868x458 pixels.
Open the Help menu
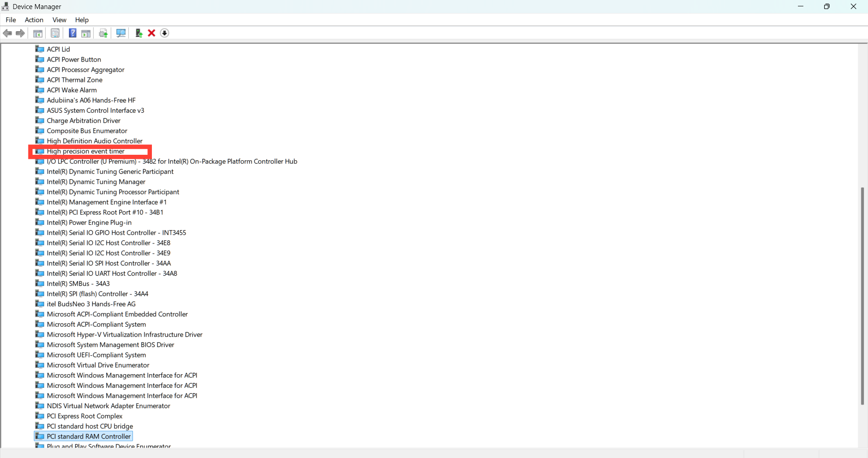pyautogui.click(x=82, y=20)
